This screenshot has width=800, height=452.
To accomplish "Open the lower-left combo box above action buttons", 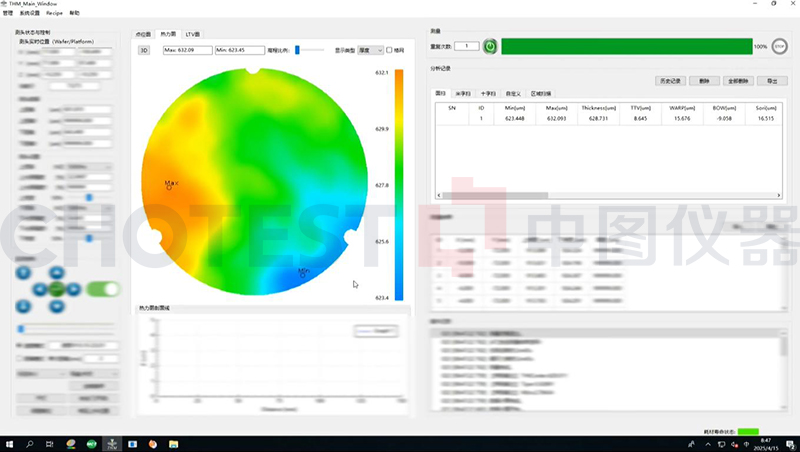I will 41,374.
